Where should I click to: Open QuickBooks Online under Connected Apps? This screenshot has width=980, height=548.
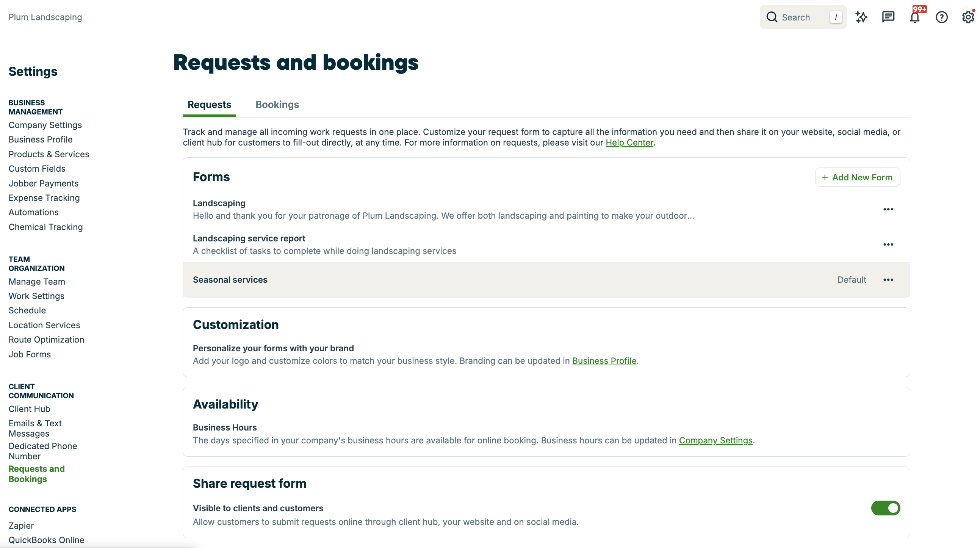click(46, 540)
